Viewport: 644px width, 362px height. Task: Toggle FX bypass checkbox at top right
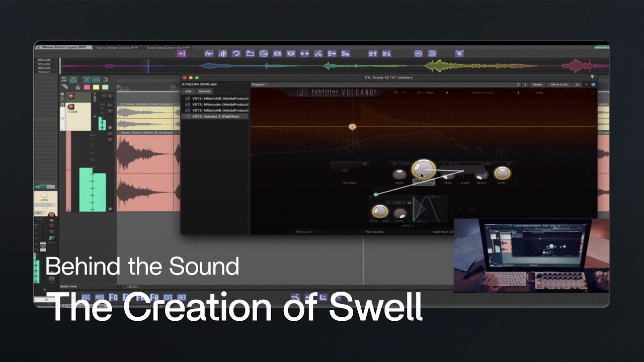click(x=593, y=84)
